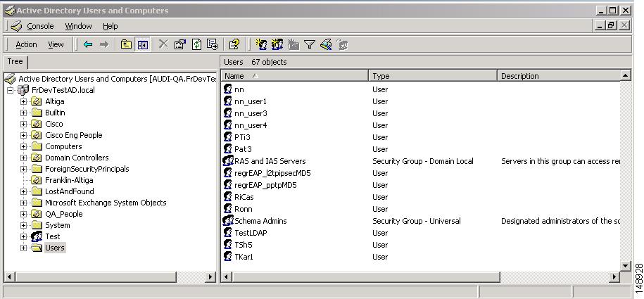Click the add-to-group icon at the toolbar end
This screenshot has width=644, height=299.
point(342,44)
